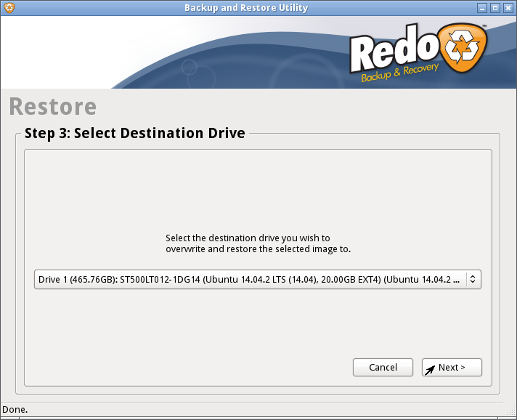
Task: Close the Backup and Restore Utility window
Action: [508, 8]
